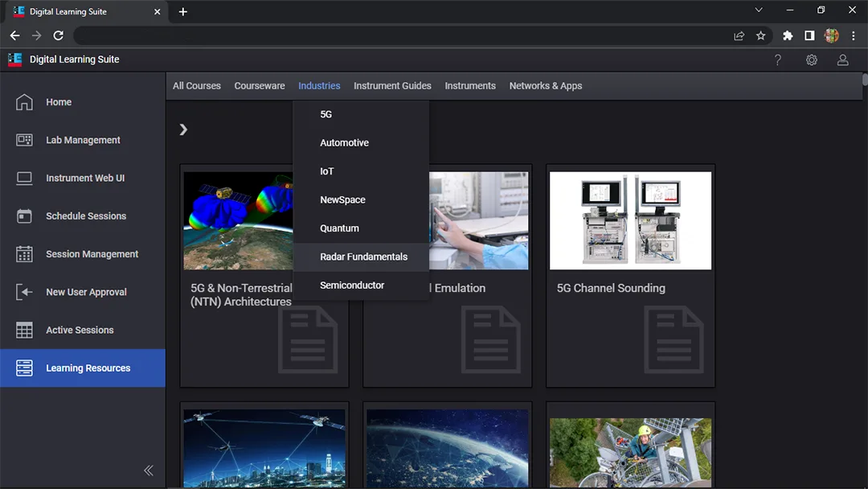Image resolution: width=868 pixels, height=489 pixels.
Task: Click the Session Management calendar grid icon
Action: click(24, 254)
